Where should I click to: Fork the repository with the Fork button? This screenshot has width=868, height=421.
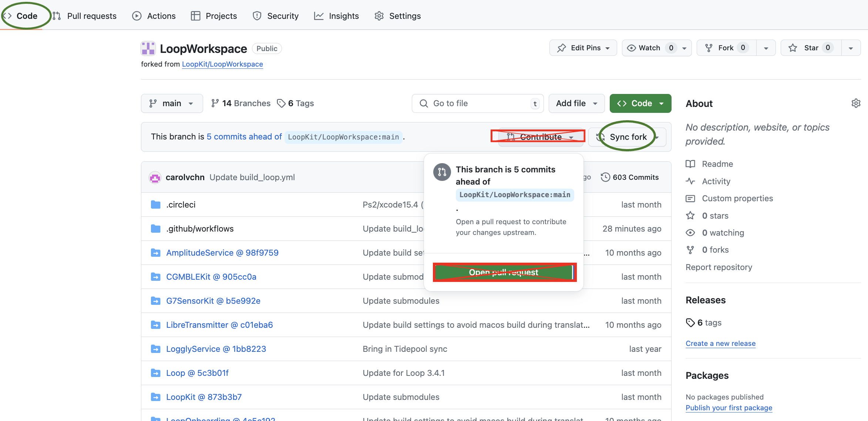point(726,48)
